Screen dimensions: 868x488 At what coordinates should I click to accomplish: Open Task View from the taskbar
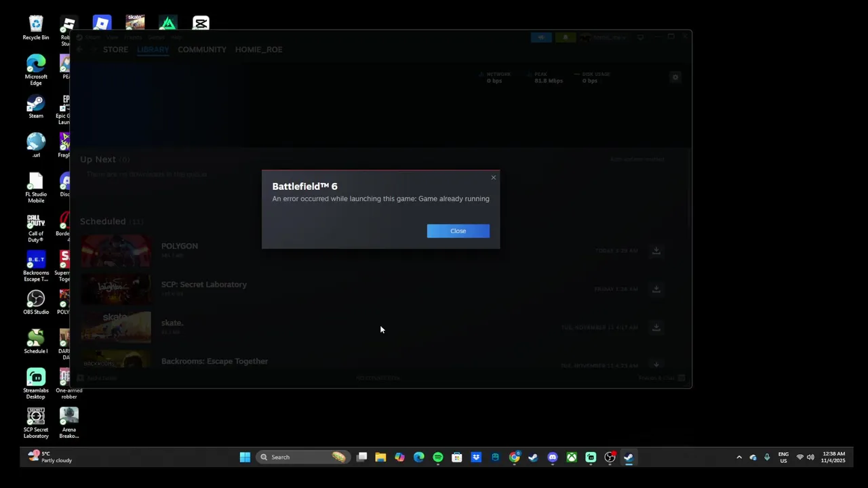[362, 457]
